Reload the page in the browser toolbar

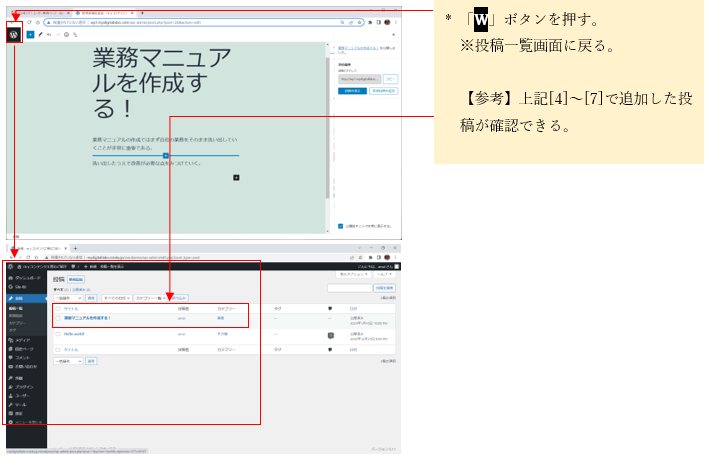(30, 21)
